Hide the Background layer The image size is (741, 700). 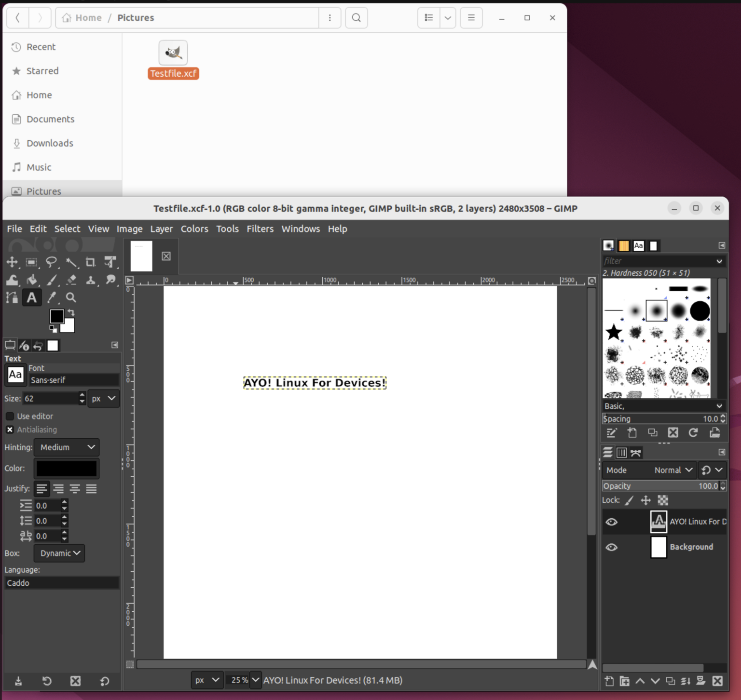(612, 547)
